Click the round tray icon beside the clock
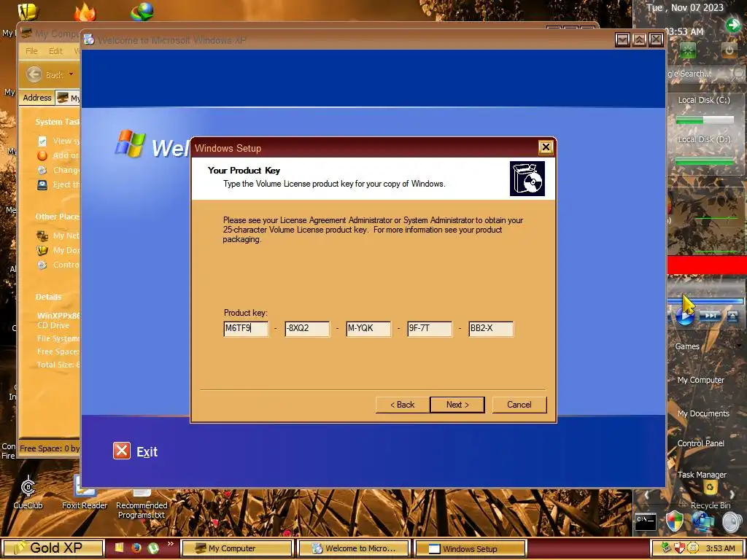747x560 pixels. pyautogui.click(x=693, y=548)
